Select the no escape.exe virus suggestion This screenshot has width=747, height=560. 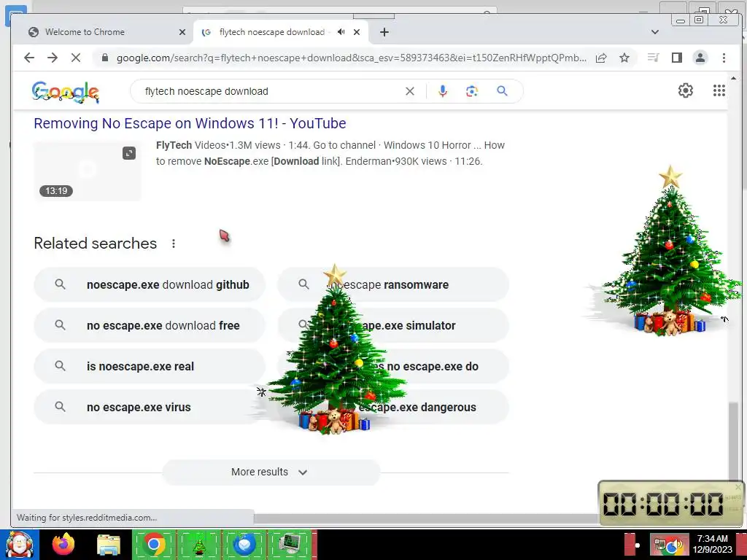[x=149, y=407]
